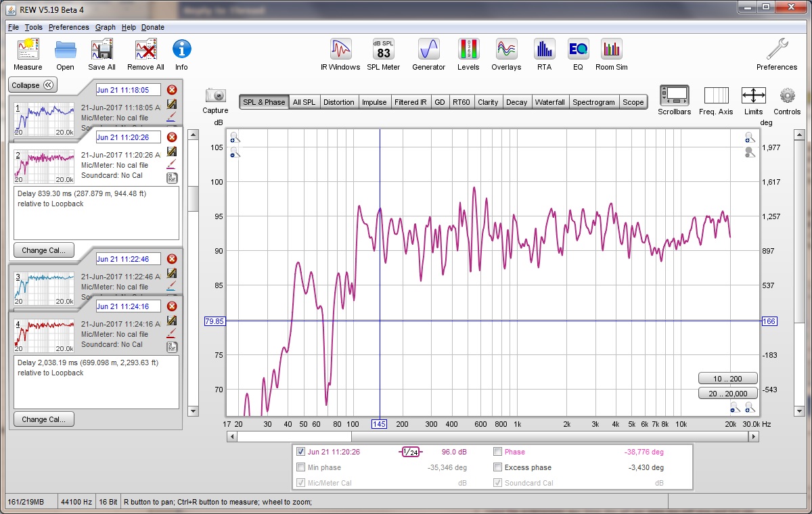
Task: Remove all measurements with Remove All icon
Action: [145, 50]
